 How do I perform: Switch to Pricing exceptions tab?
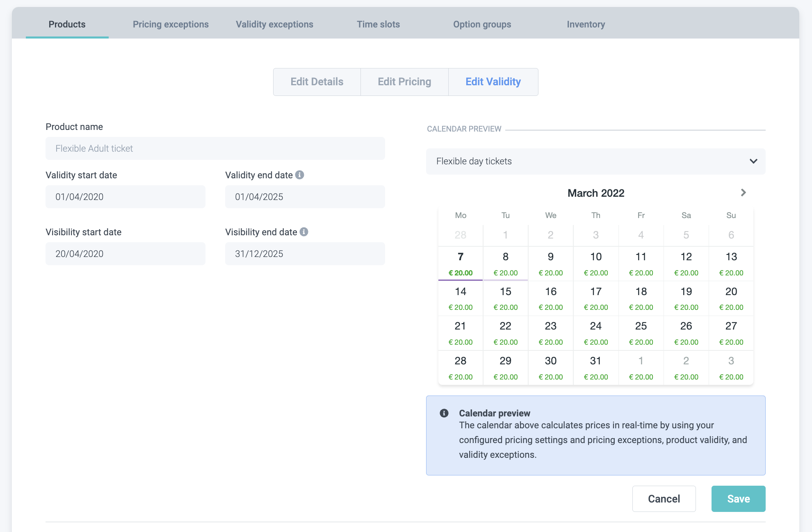coord(171,25)
